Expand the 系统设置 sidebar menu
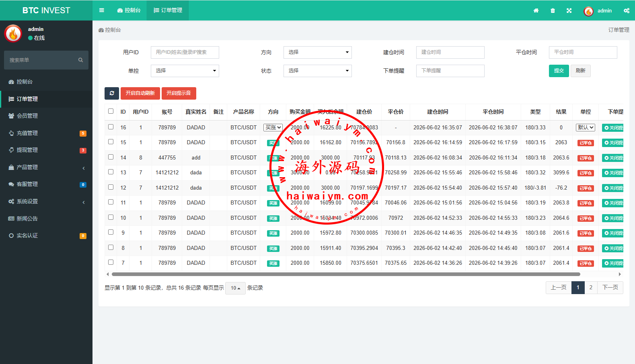Screen dimensions: 635x364 click(x=46, y=201)
